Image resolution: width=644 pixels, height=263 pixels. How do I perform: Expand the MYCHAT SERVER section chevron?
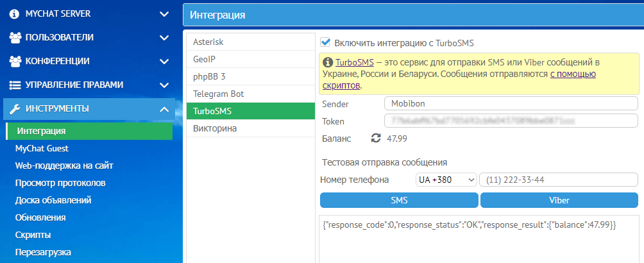pos(164,13)
